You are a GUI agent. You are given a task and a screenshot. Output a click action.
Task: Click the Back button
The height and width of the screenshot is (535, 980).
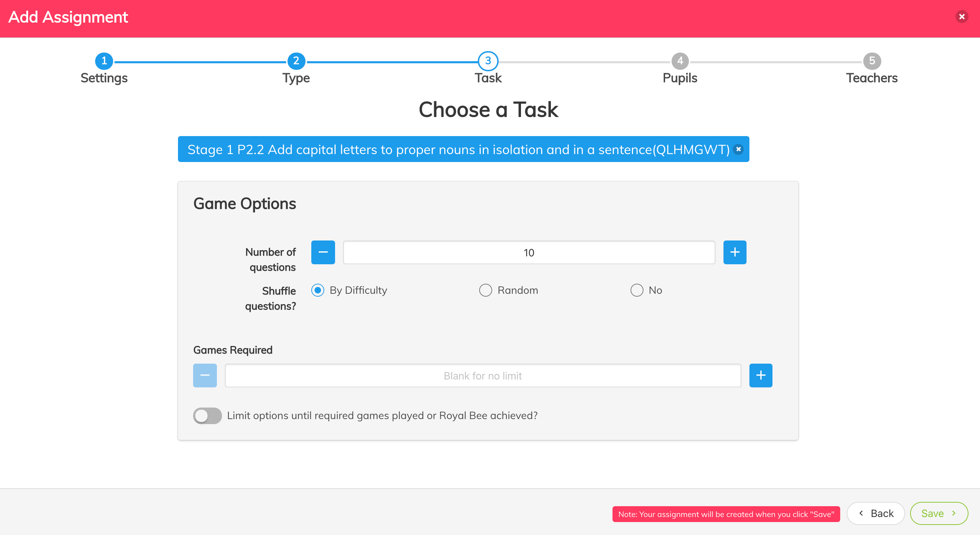(x=876, y=513)
